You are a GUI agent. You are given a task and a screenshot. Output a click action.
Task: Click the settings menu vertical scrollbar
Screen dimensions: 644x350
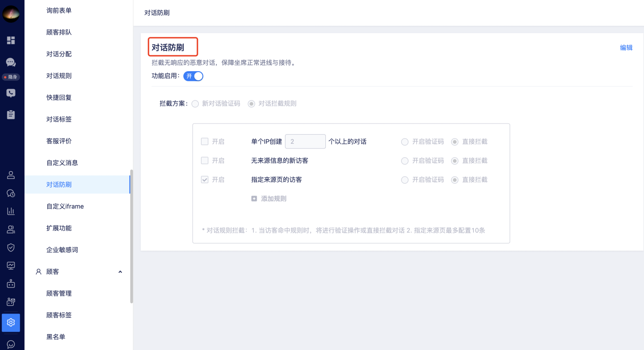[131, 236]
